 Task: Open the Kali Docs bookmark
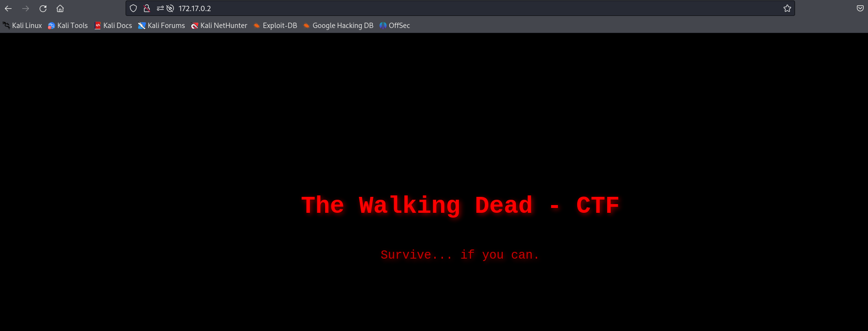point(114,26)
